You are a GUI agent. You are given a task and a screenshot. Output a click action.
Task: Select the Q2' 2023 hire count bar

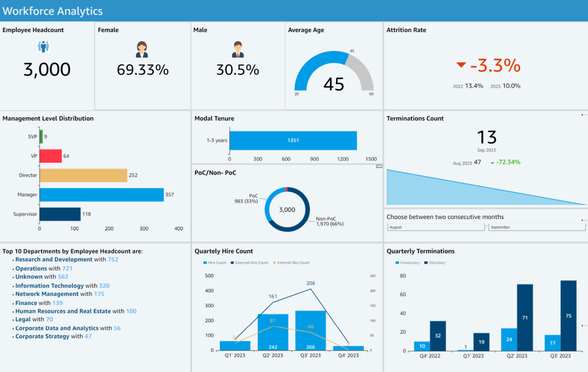273,332
